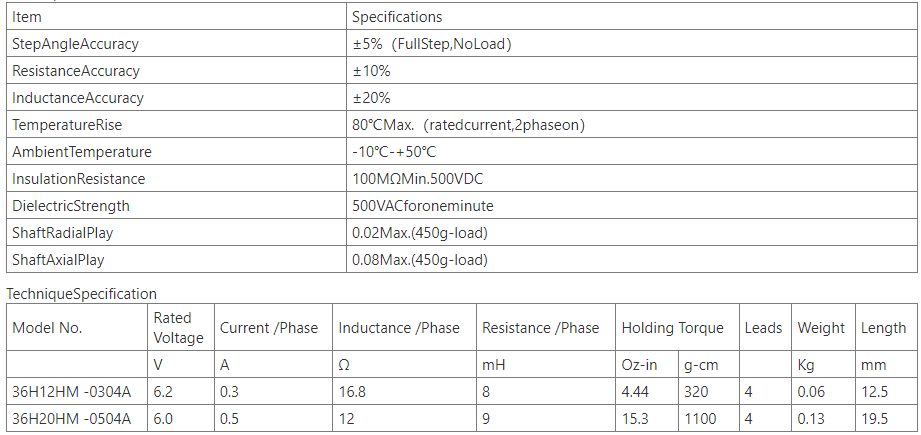The width and height of the screenshot is (921, 435).
Task: Click the 1100 g-cm torque value
Action: [700, 419]
